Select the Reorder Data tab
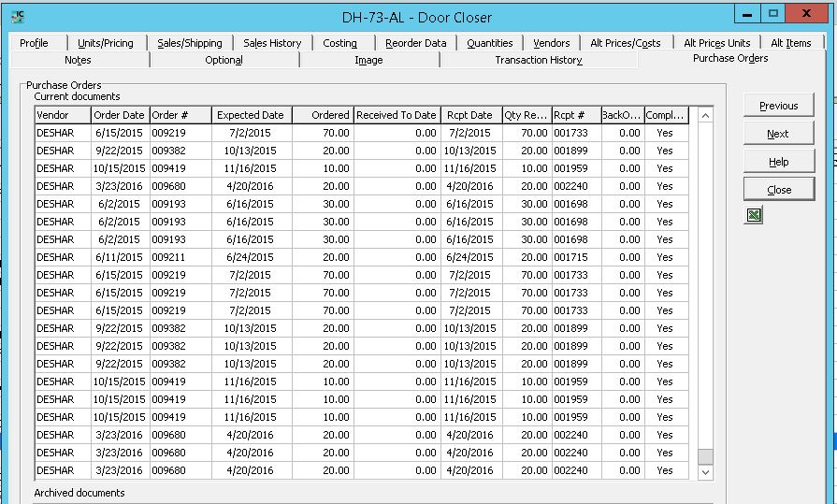 [416, 43]
